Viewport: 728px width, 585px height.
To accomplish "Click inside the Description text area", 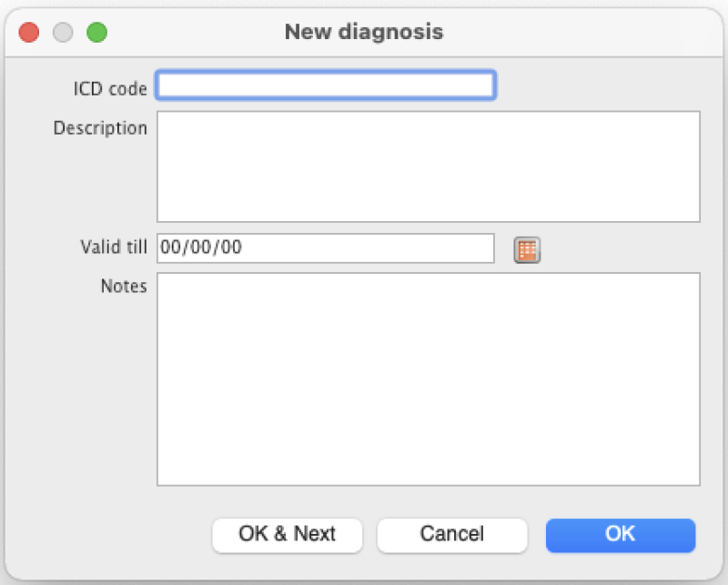I will pyautogui.click(x=428, y=166).
